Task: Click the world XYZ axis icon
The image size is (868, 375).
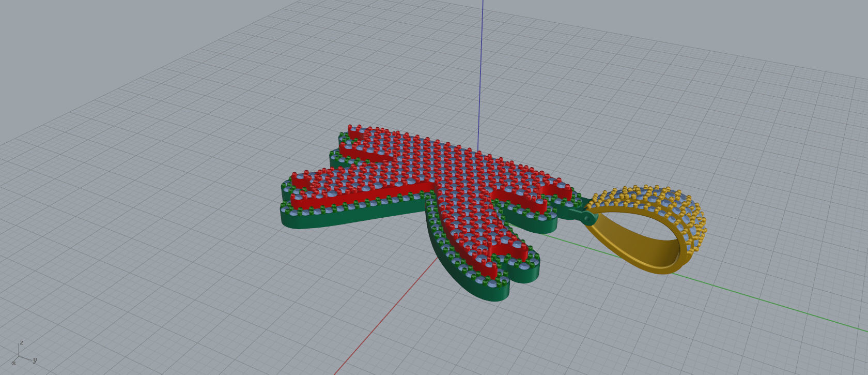Action: 23,354
